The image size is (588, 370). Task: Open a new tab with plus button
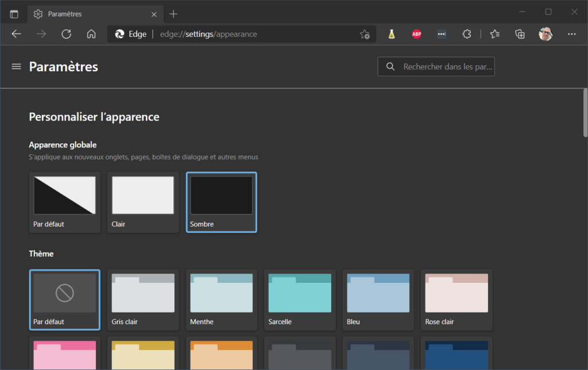pos(173,14)
